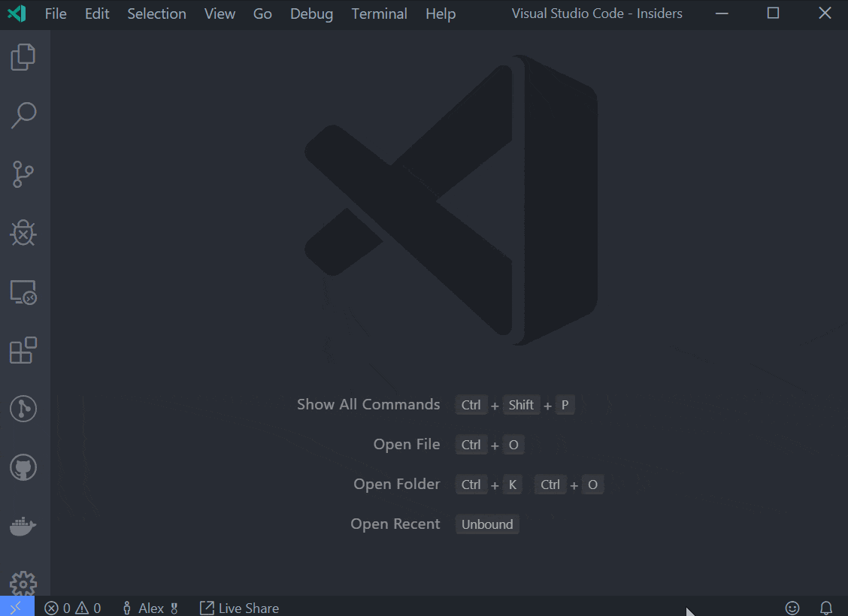Open the Go menu
Viewport: 848px width, 616px height.
[262, 14]
